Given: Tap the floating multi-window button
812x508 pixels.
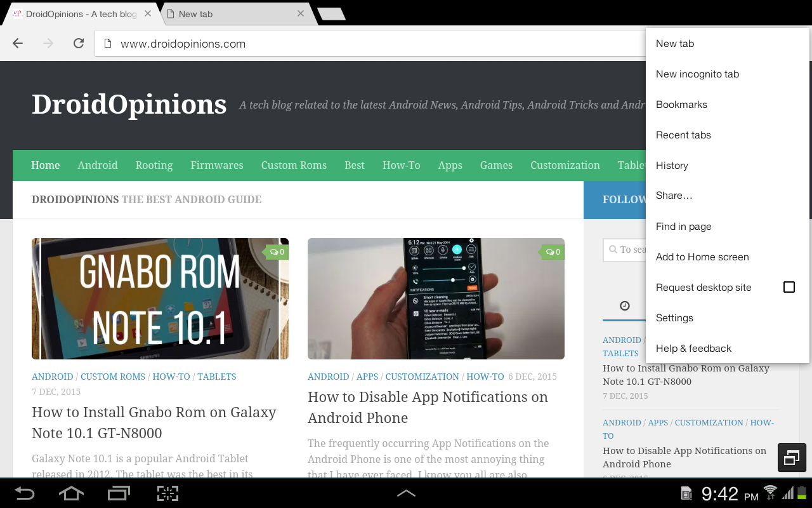Looking at the screenshot, I should [792, 457].
